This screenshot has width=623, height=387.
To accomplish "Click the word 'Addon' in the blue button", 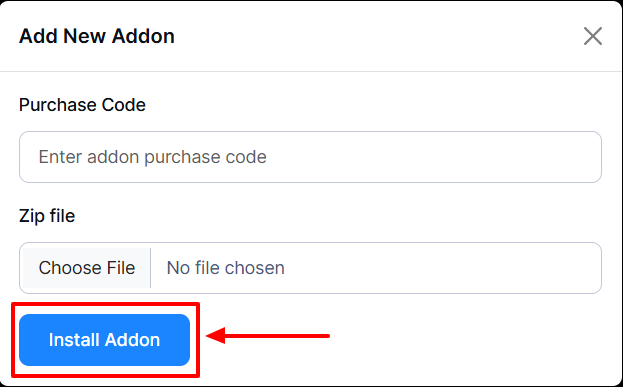I will (132, 340).
